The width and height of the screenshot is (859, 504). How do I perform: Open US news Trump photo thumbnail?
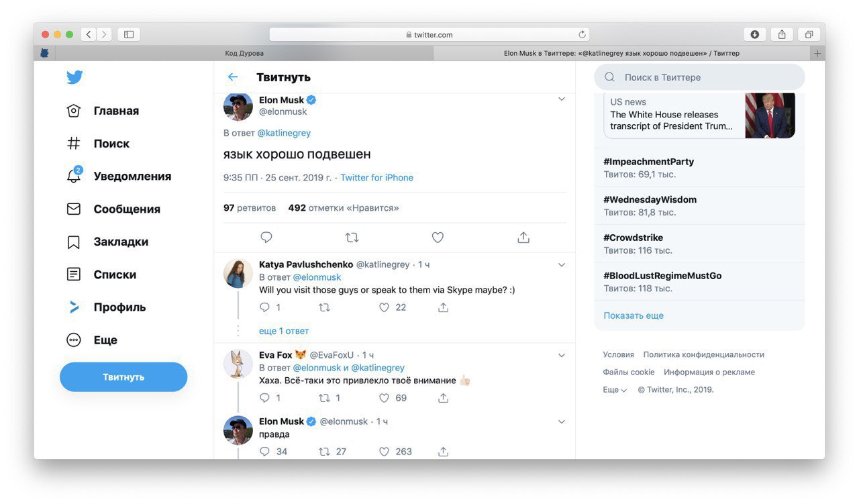(x=770, y=115)
